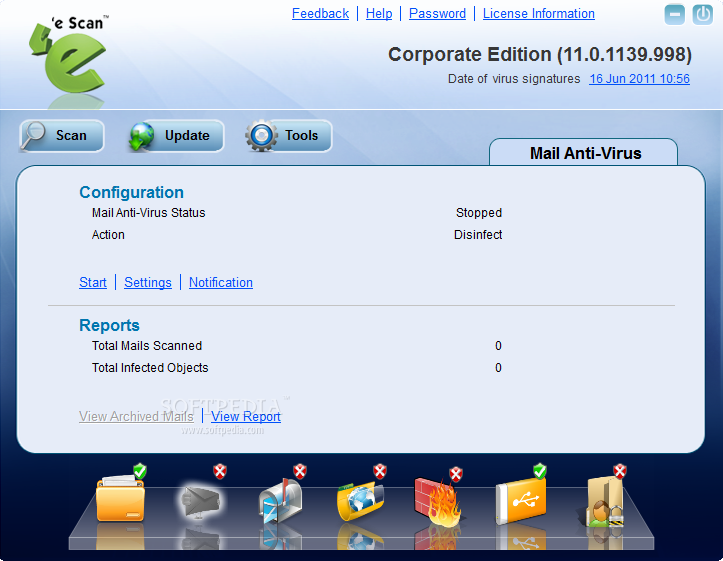Screen dimensions: 723x561
Task: Click the power shutdown icon
Action: 702,15
